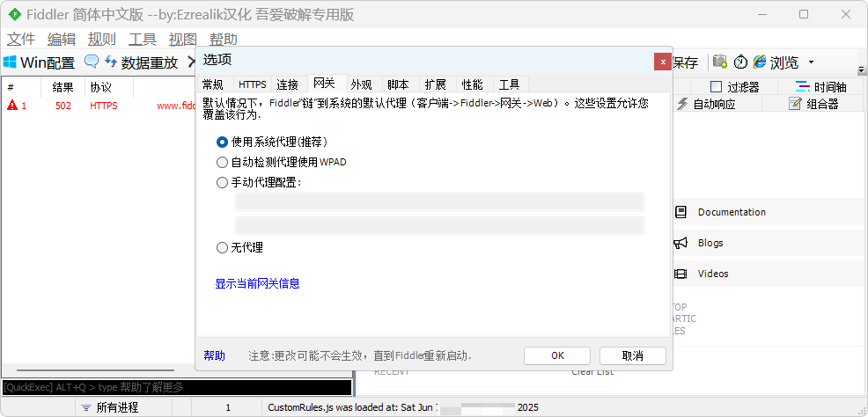868x417 pixels.
Task: Click the 时间轴 timeline icon
Action: pos(803,86)
